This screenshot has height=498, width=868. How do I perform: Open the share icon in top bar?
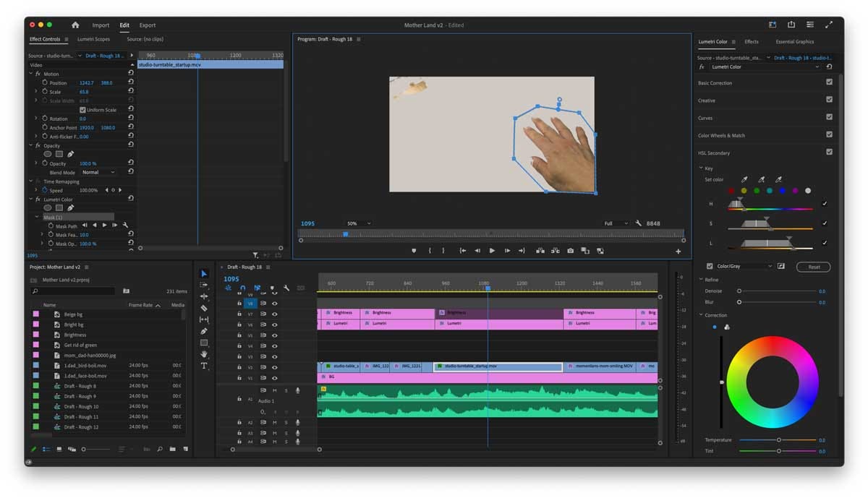click(x=791, y=25)
